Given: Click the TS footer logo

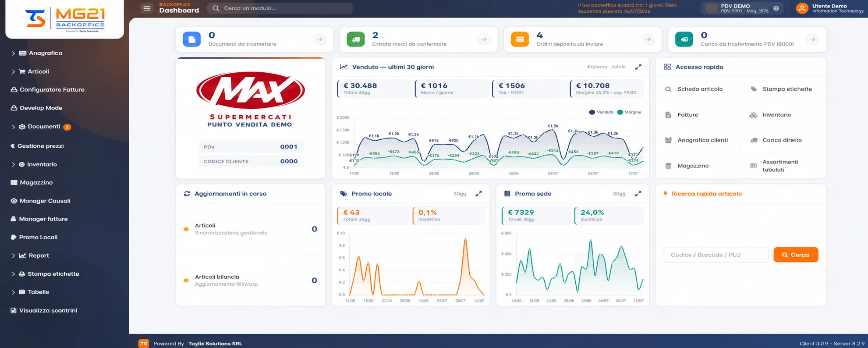Looking at the screenshot, I should tap(143, 344).
